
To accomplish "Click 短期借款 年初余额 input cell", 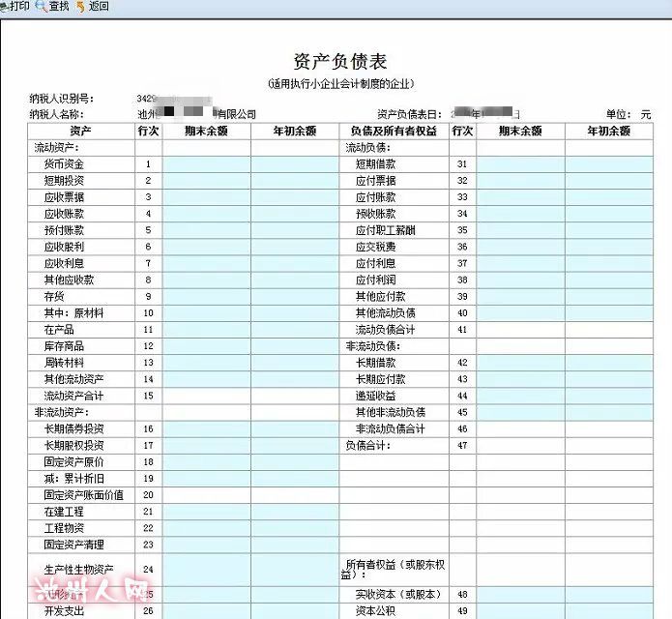I will [x=609, y=164].
